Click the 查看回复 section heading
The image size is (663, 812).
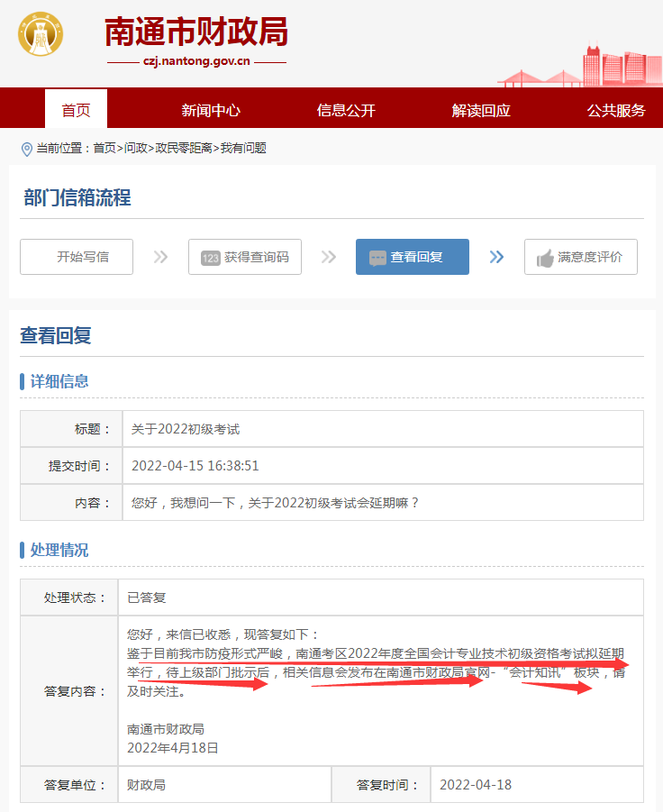click(x=55, y=335)
